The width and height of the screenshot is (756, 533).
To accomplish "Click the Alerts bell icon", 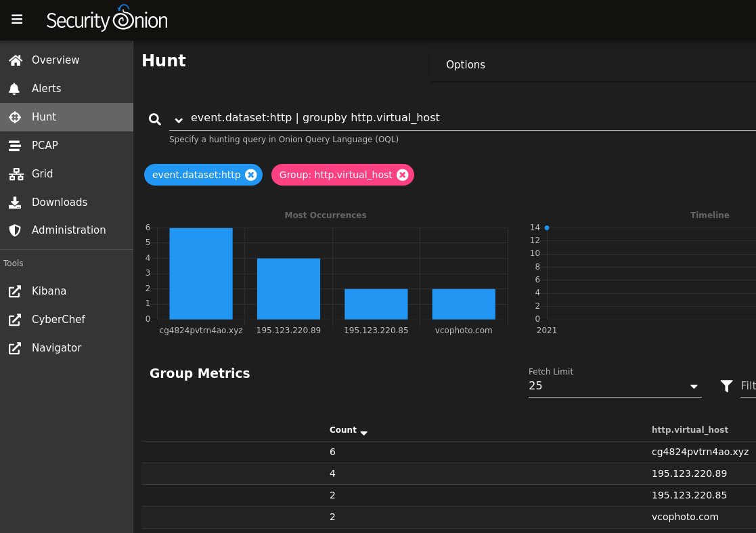I will click(x=14, y=88).
